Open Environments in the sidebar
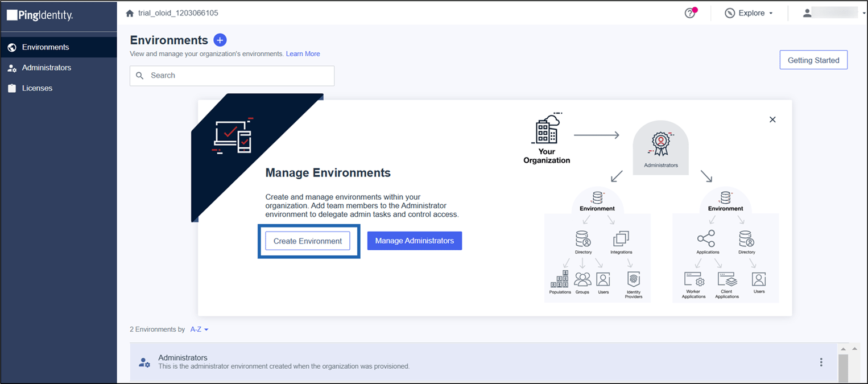This screenshot has height=384, width=868. 59,47
